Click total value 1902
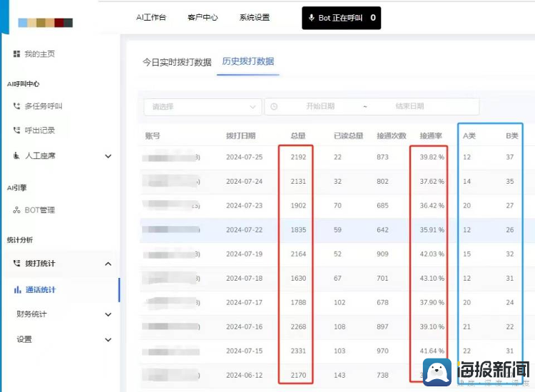Image resolution: width=535 pixels, height=392 pixels. click(298, 205)
